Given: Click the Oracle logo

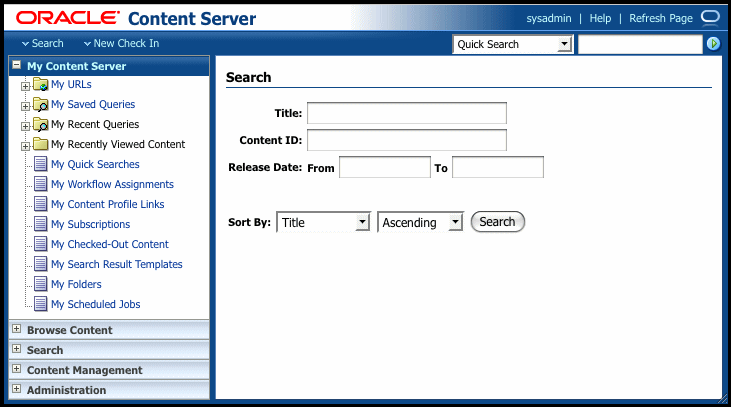Looking at the screenshot, I should [x=68, y=18].
